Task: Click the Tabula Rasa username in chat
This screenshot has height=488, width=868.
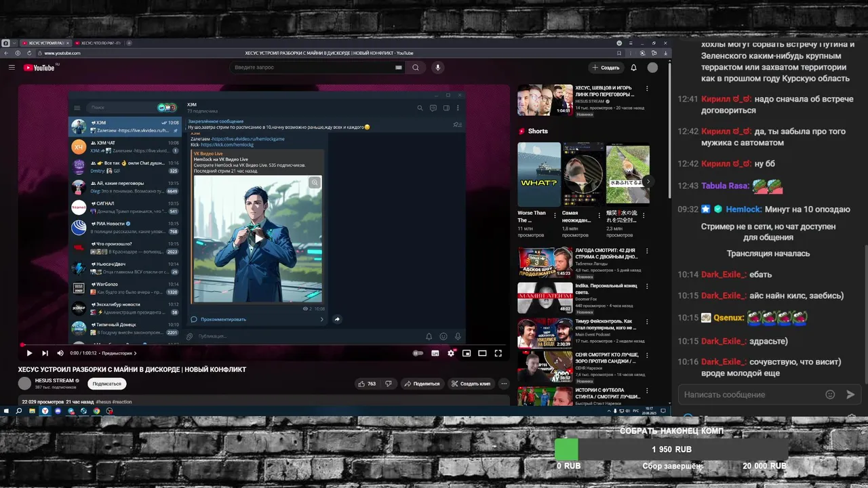Action: click(726, 186)
